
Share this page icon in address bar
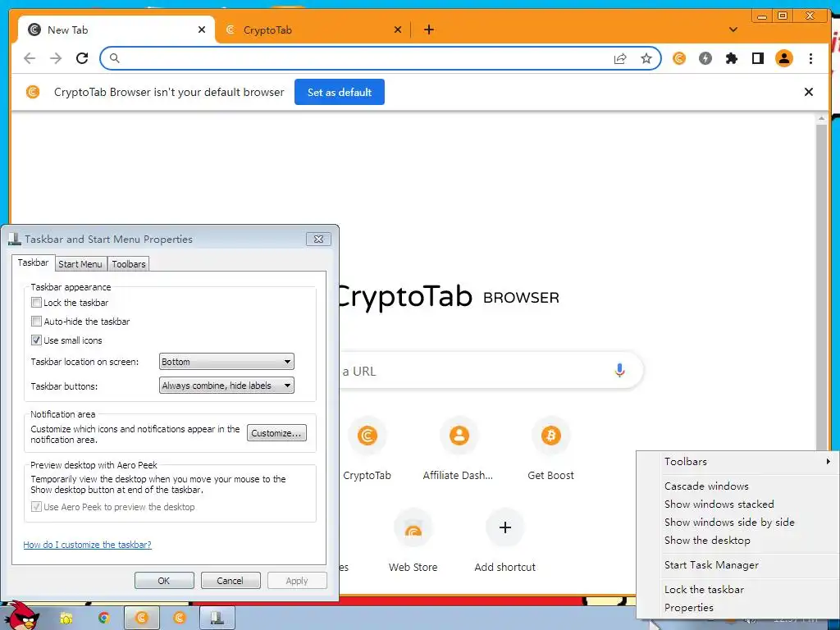coord(620,58)
